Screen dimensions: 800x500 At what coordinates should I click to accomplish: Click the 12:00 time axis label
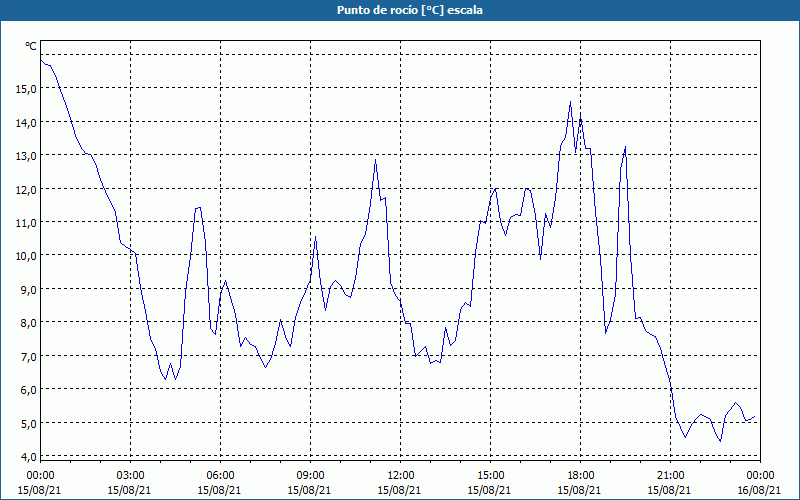pos(401,476)
